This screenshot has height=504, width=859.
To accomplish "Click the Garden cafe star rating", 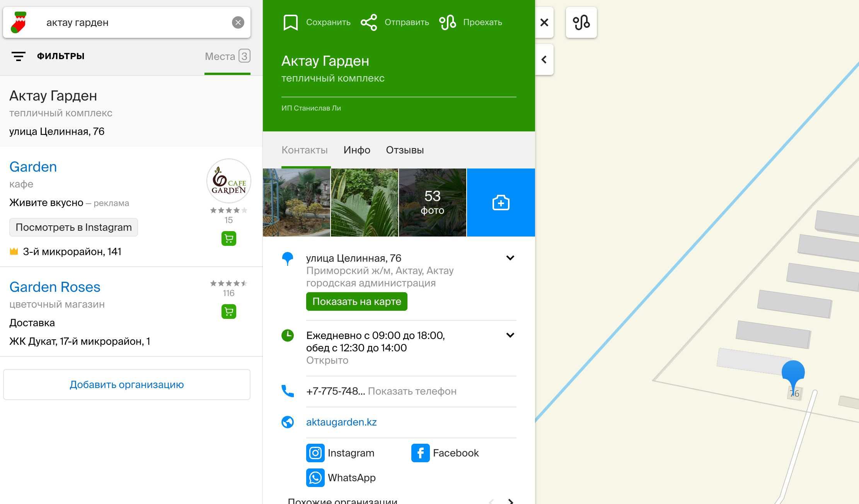I will [x=228, y=211].
